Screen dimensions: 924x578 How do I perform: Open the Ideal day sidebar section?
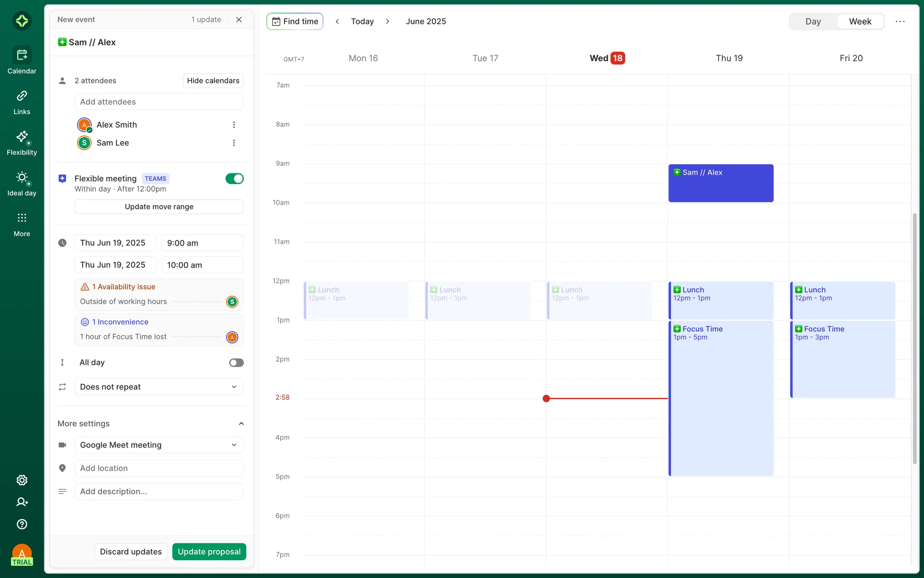[x=22, y=184]
